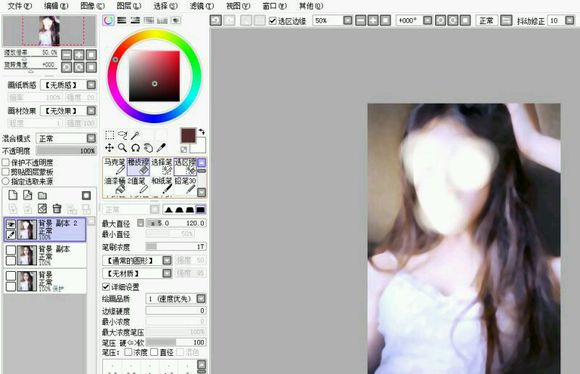Open toolbar rotation angle dropdown
The image size is (580, 374).
point(427,20)
